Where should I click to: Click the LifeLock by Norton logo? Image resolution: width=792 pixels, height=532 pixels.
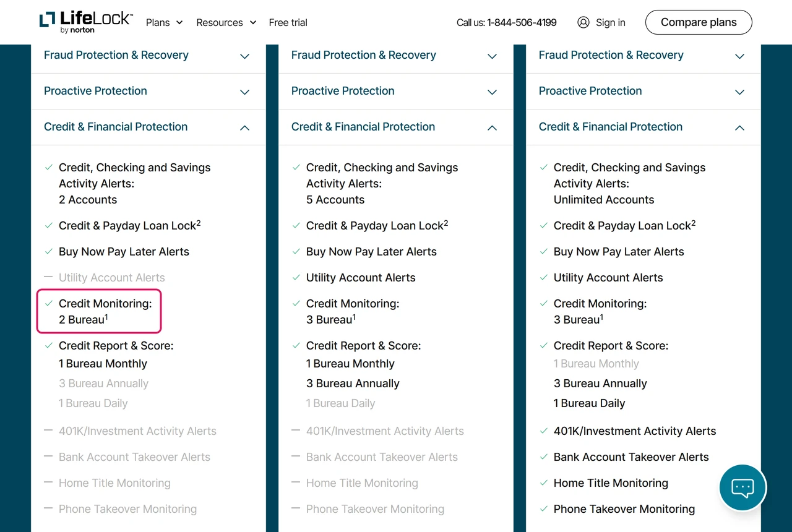tap(85, 22)
